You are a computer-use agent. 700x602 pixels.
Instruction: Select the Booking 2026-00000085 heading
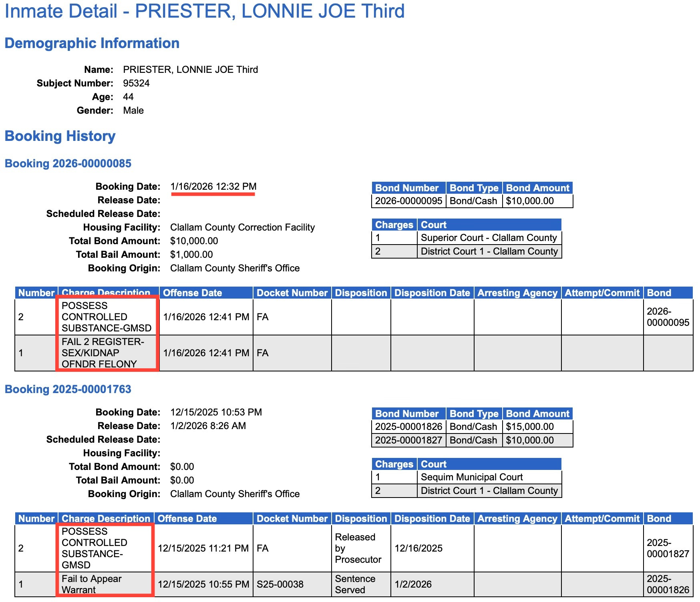click(x=68, y=163)
